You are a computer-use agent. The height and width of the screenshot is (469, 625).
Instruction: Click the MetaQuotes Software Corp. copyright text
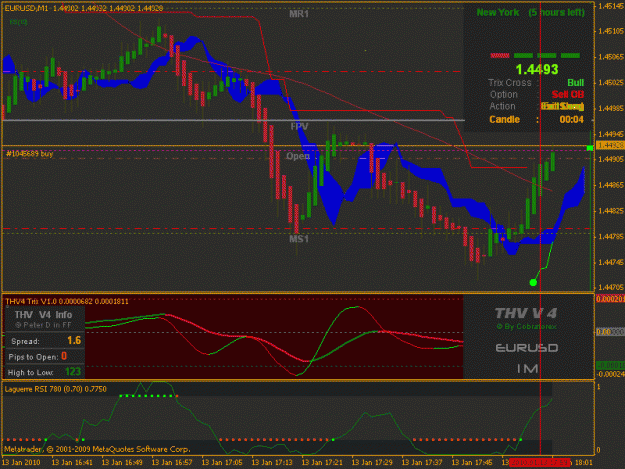click(x=97, y=449)
